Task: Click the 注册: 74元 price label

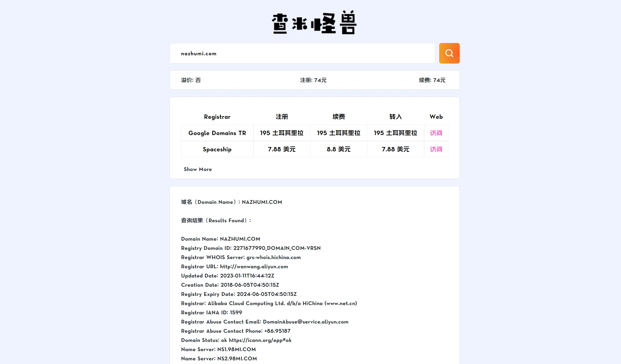Action: pyautogui.click(x=313, y=80)
